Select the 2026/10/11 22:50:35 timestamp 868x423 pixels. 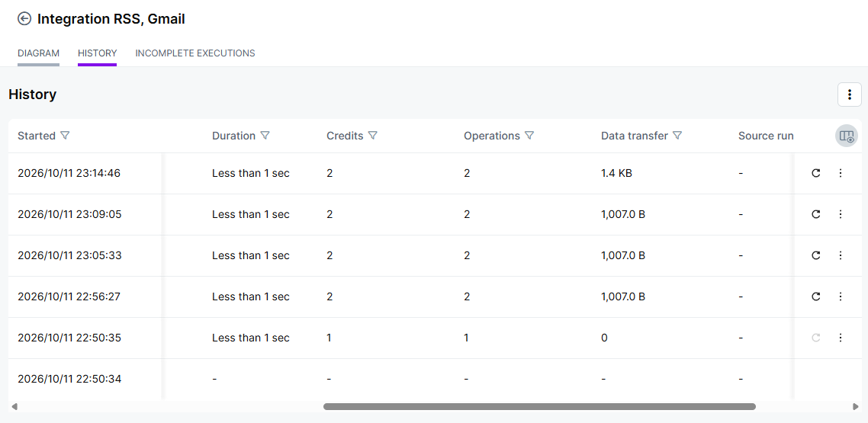[x=69, y=338]
